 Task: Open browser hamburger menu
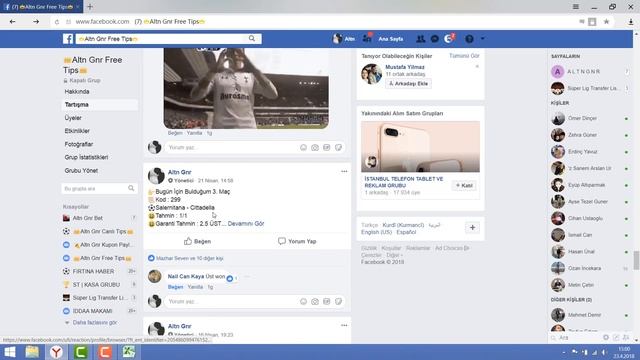(x=576, y=7)
